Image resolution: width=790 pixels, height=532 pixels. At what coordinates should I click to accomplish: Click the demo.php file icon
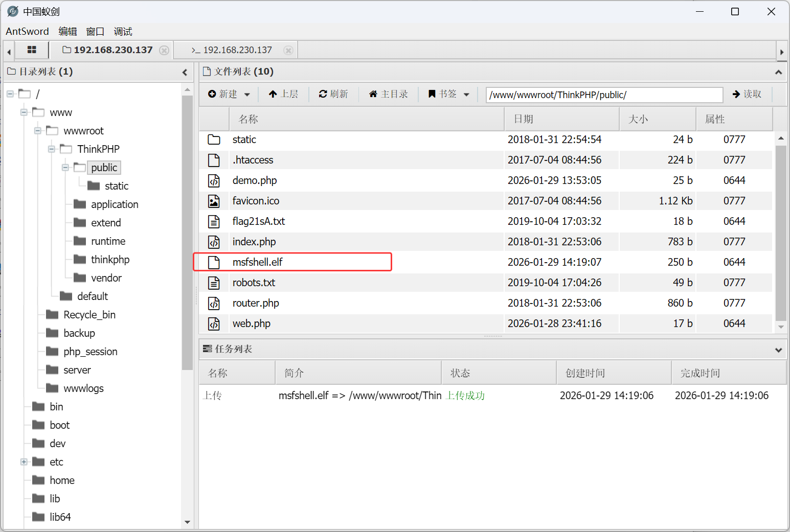214,180
